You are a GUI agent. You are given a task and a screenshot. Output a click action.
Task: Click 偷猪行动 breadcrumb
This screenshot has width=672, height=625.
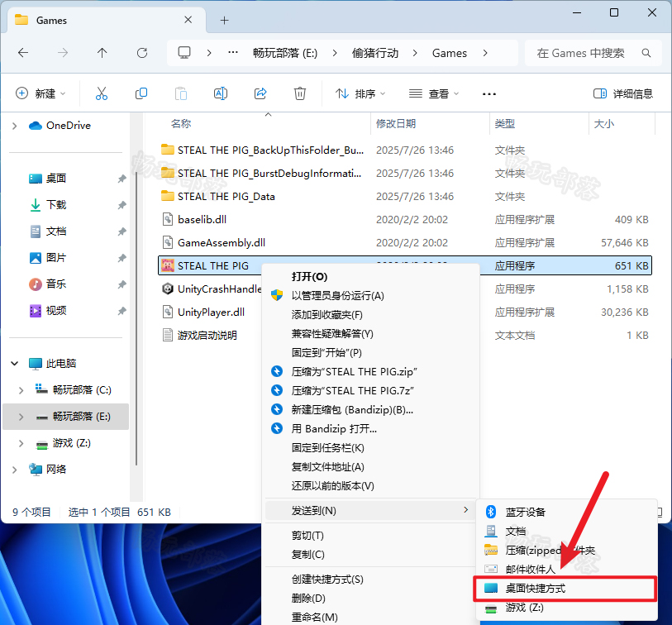[x=375, y=53]
